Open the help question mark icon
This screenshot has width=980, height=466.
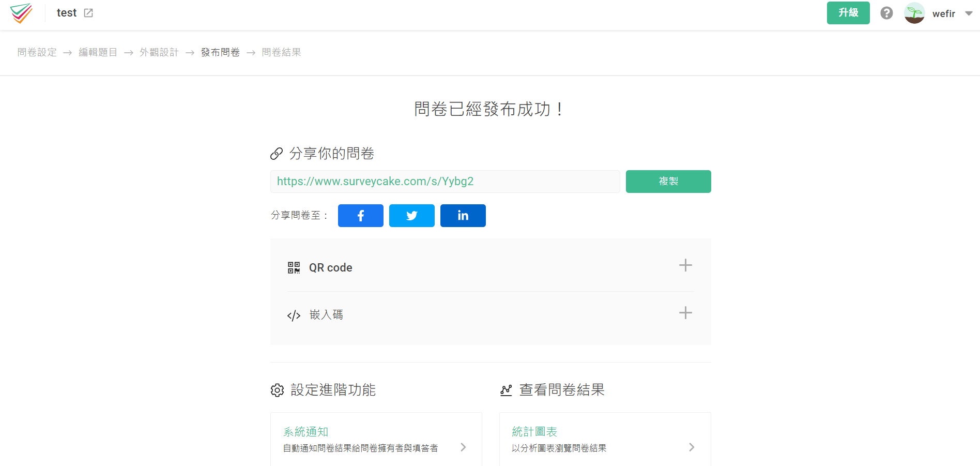[x=886, y=13]
